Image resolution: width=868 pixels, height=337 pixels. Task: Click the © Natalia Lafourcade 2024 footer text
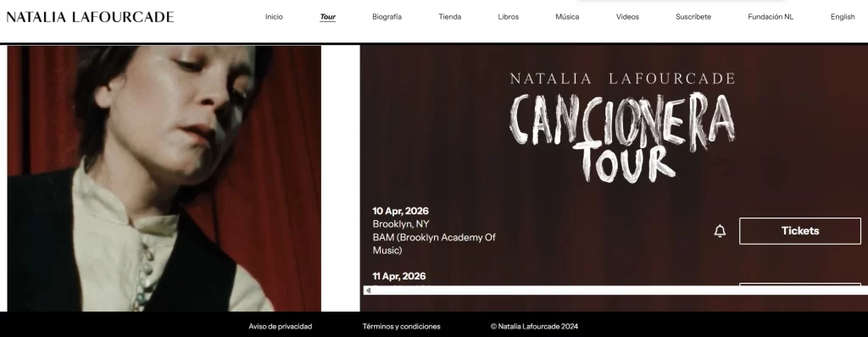pos(534,327)
